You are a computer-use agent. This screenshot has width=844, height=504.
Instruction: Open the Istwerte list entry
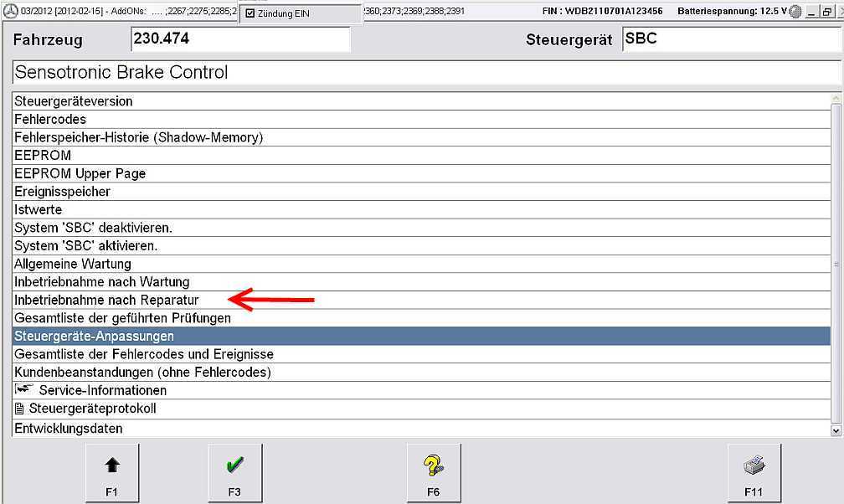click(x=39, y=209)
